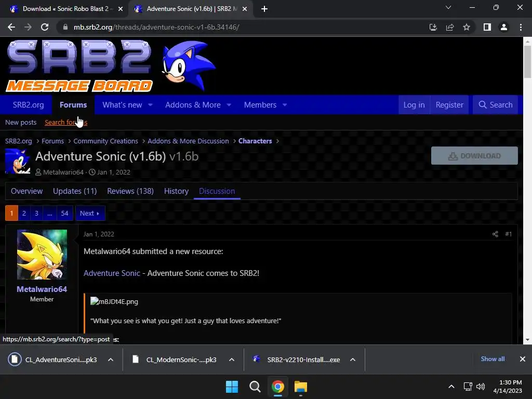Screen dimensions: 532x399
Task: Open Metalwario64 username under the avatar
Action: click(x=42, y=289)
